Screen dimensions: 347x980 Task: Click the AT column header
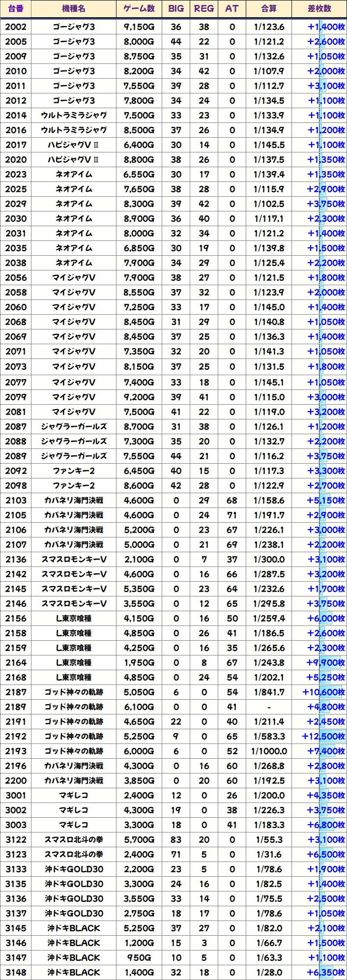[232, 9]
